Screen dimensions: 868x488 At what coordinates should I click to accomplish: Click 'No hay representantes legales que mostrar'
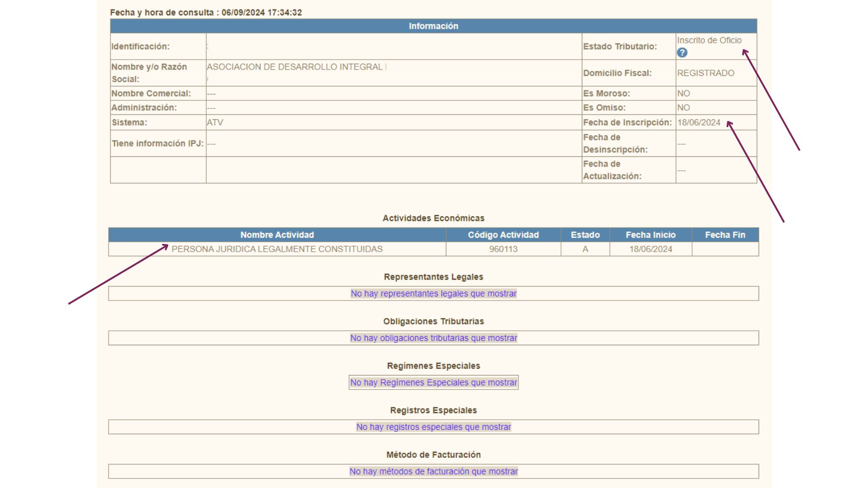(433, 294)
